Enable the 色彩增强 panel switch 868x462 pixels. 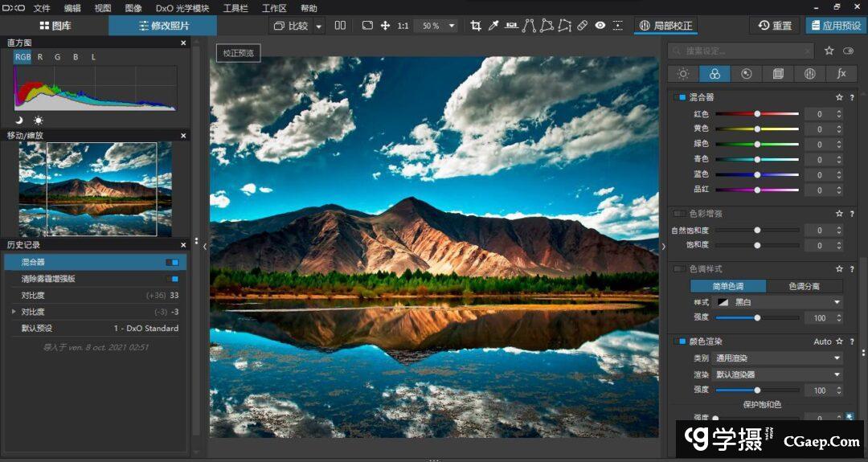coord(680,214)
